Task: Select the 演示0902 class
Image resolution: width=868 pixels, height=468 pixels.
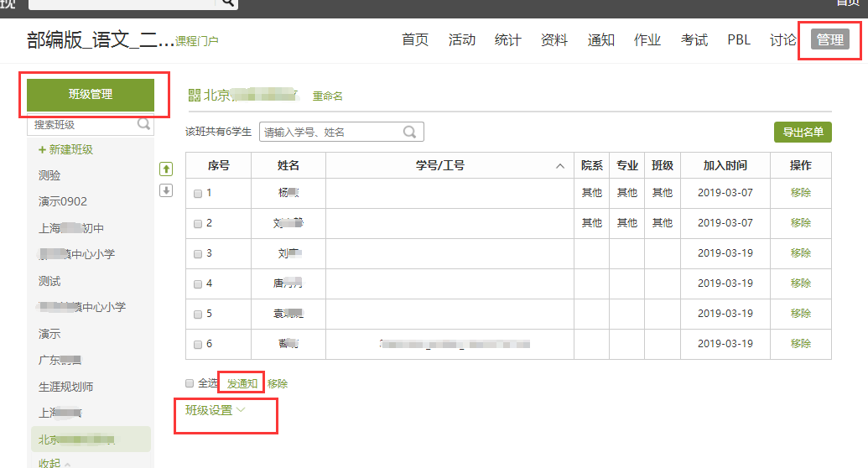Action: 63,201
